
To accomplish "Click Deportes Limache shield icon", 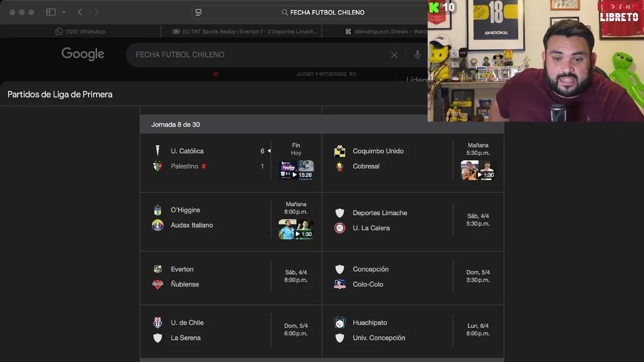I will click(340, 213).
